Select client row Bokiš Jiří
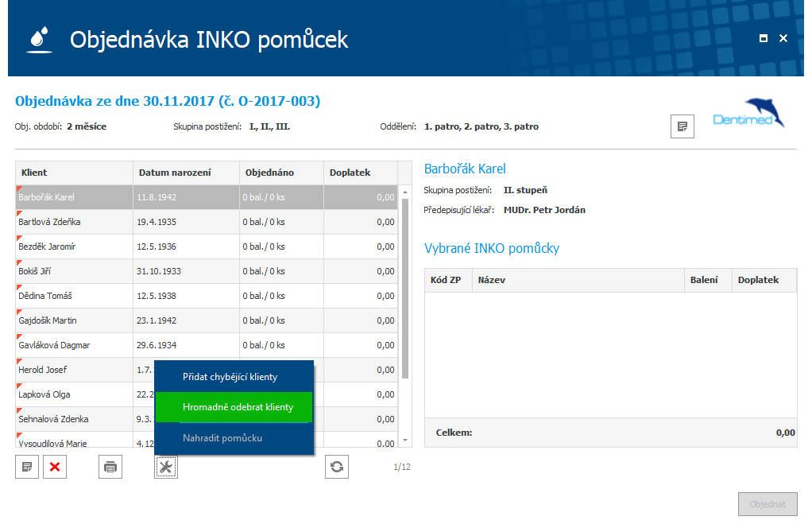Image resolution: width=812 pixels, height=528 pixels. pos(207,271)
